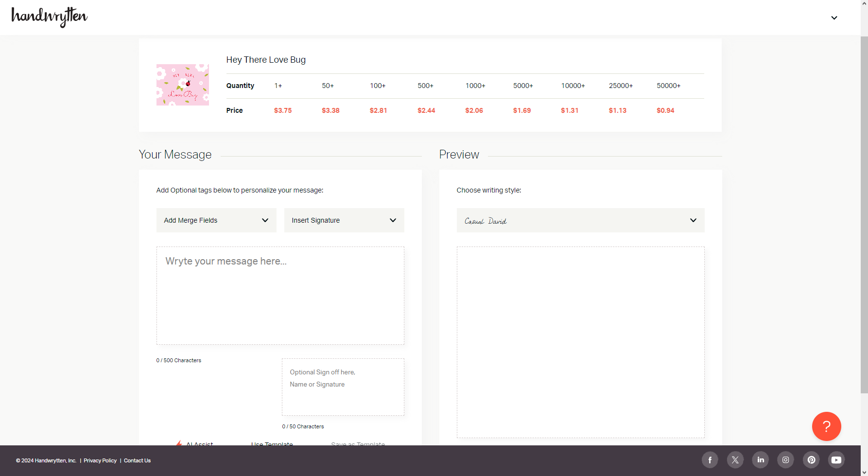The image size is (868, 476).
Task: Click the Facebook icon in the footer
Action: tap(710, 459)
